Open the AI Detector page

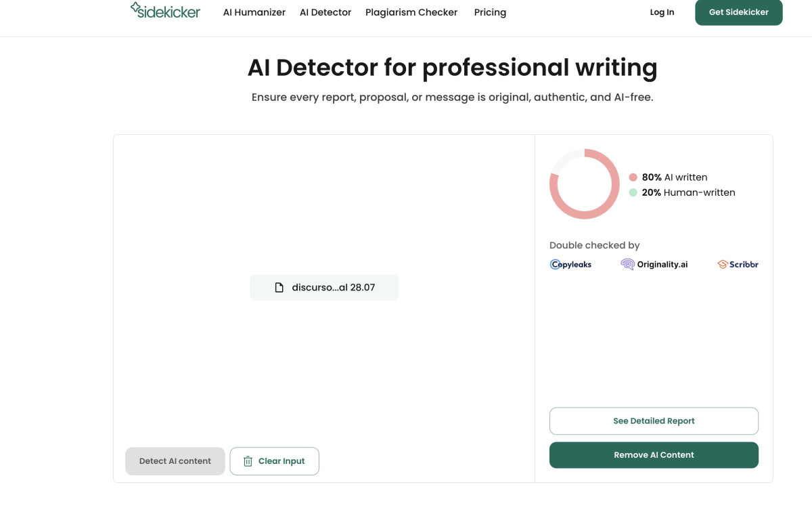pos(325,12)
